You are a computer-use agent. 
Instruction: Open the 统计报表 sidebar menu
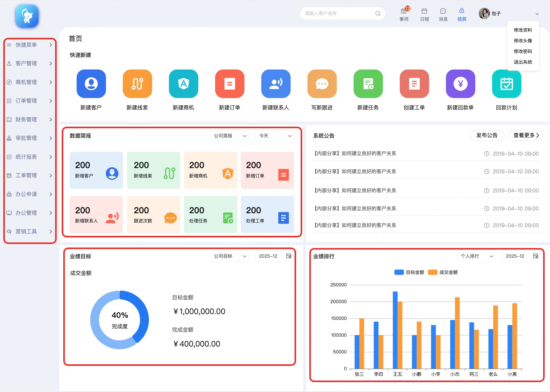(30, 157)
